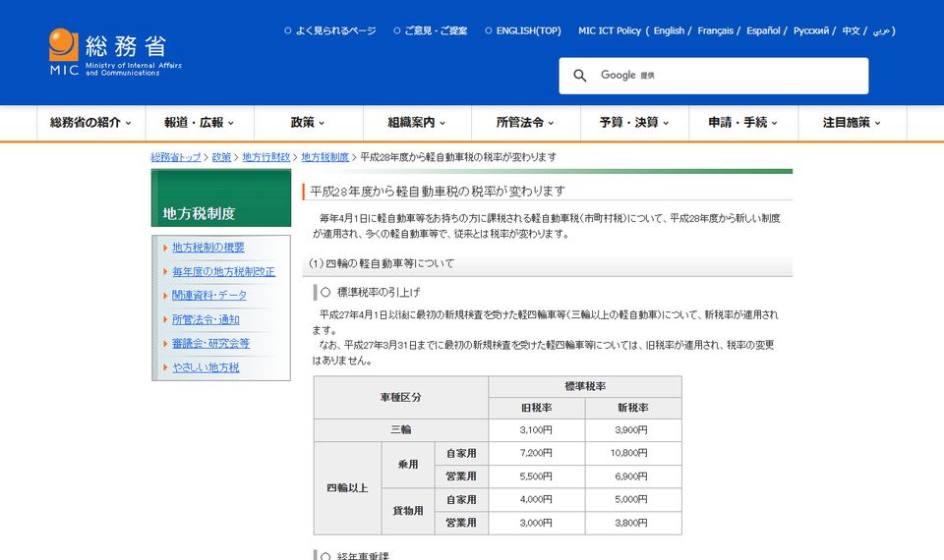
Task: Click the 10,800円 cell
Action: point(633,453)
